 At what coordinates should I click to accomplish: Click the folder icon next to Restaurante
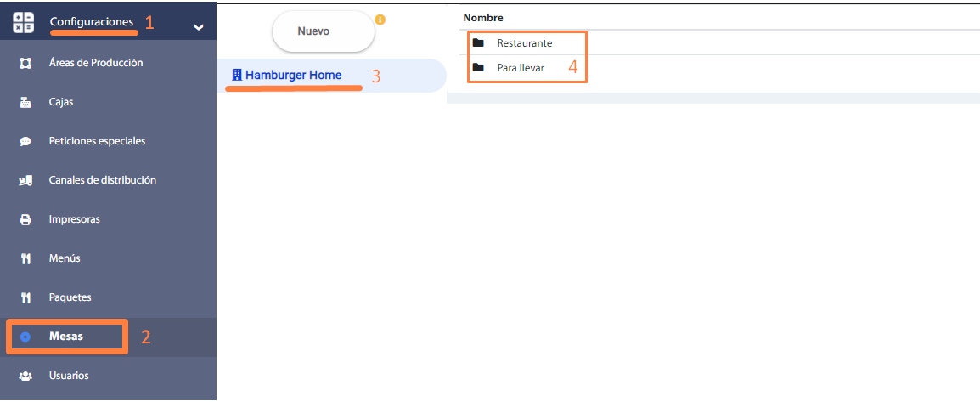point(478,43)
